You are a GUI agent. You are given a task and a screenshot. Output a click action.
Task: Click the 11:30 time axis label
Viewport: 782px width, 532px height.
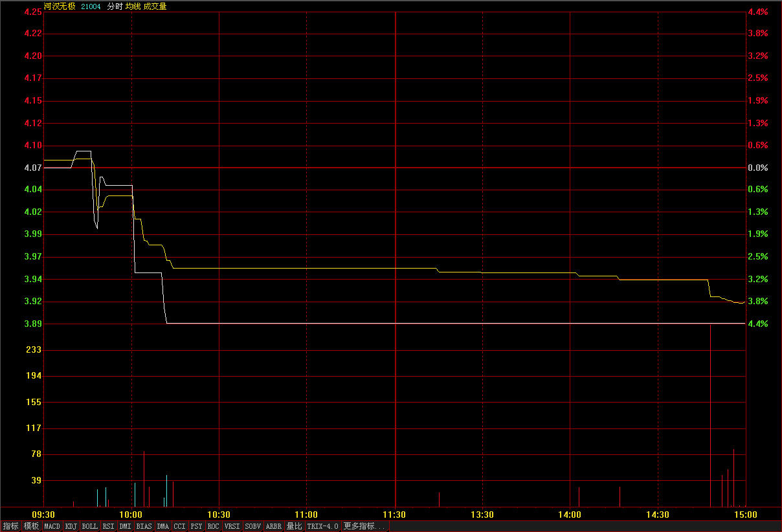394,515
